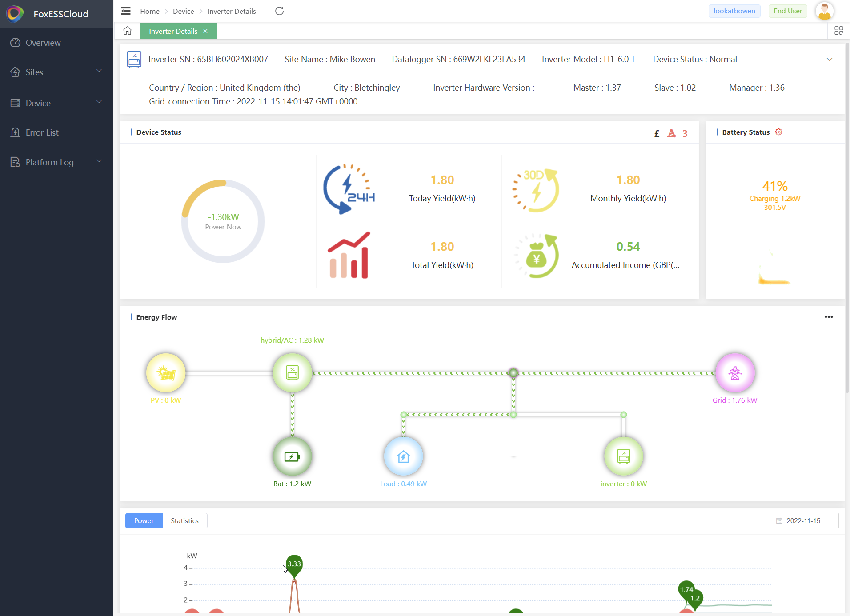The image size is (850, 616).
Task: Select the Power chart view
Action: click(144, 520)
